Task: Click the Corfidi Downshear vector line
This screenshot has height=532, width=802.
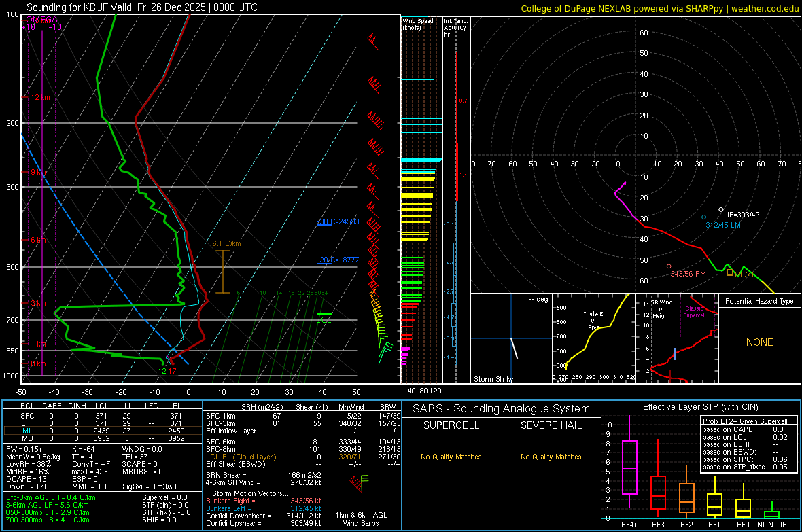Action: coord(264,516)
